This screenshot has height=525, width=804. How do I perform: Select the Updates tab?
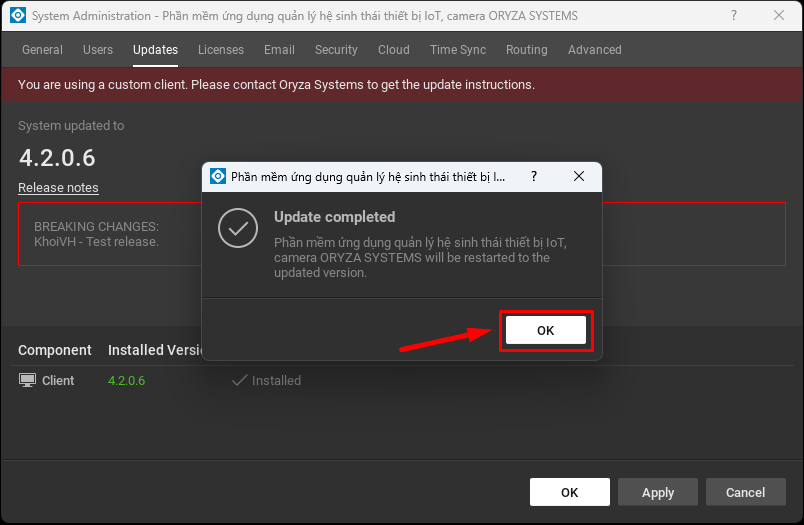155,50
